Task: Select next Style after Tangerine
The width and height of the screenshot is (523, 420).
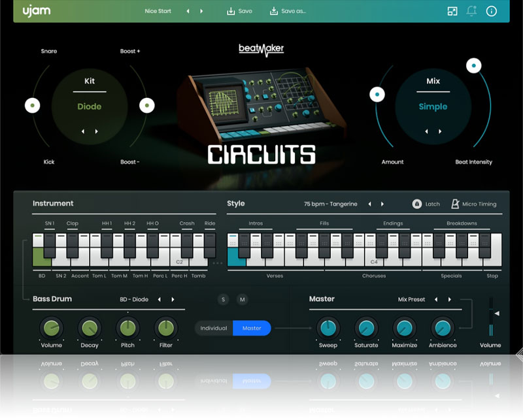Action: point(382,204)
